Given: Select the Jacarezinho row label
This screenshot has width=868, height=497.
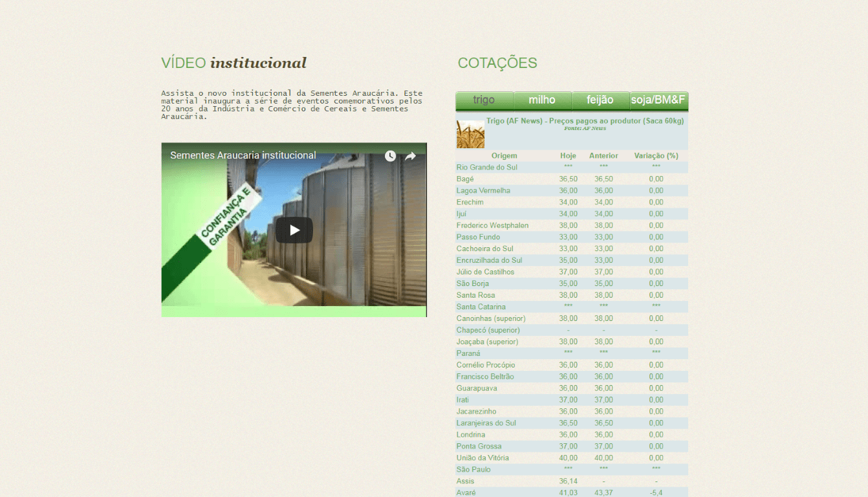Looking at the screenshot, I should tap(477, 412).
